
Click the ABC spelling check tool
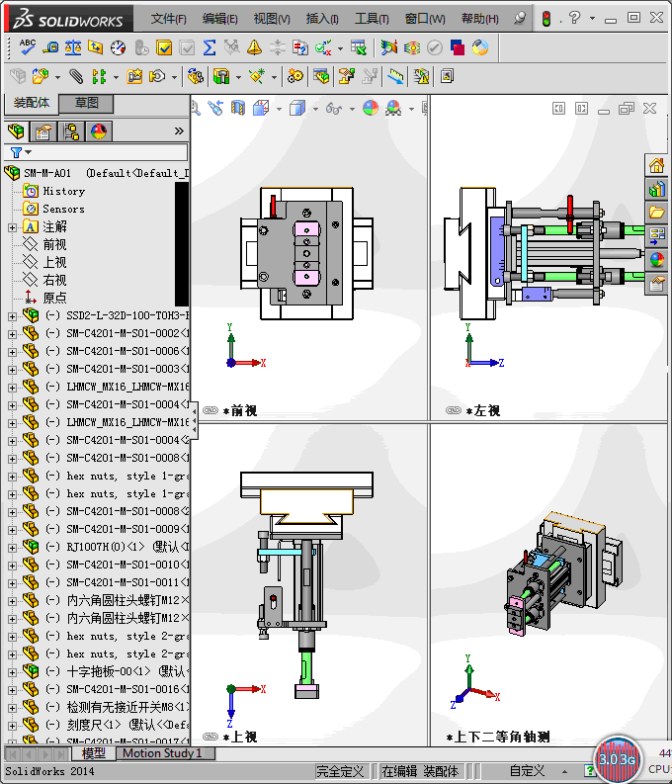[x=27, y=47]
